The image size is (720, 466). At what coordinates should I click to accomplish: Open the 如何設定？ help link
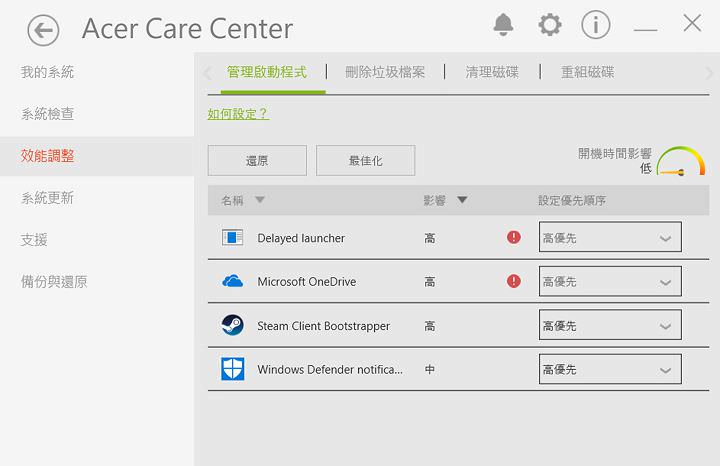point(238,114)
